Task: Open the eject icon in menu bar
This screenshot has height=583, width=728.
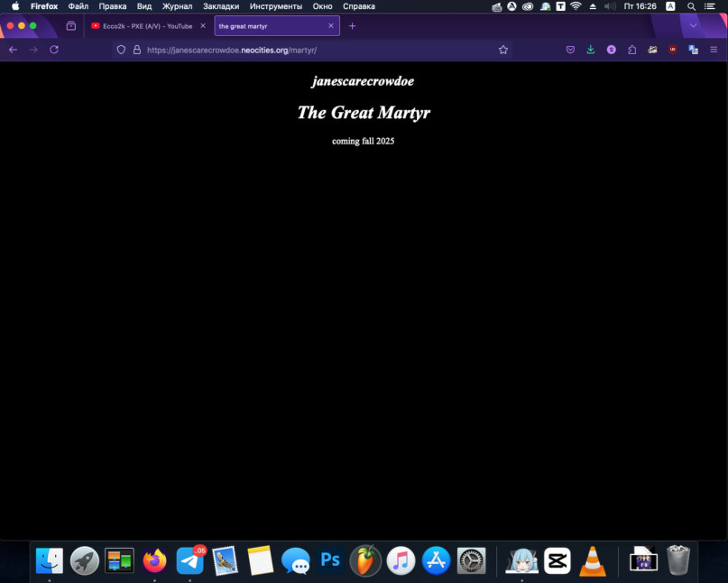Action: 593,6
